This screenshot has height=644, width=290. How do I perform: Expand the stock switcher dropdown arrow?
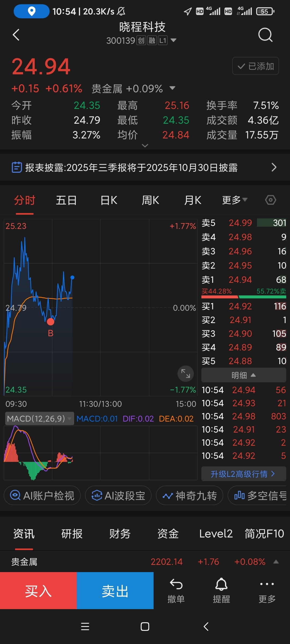pos(173,40)
